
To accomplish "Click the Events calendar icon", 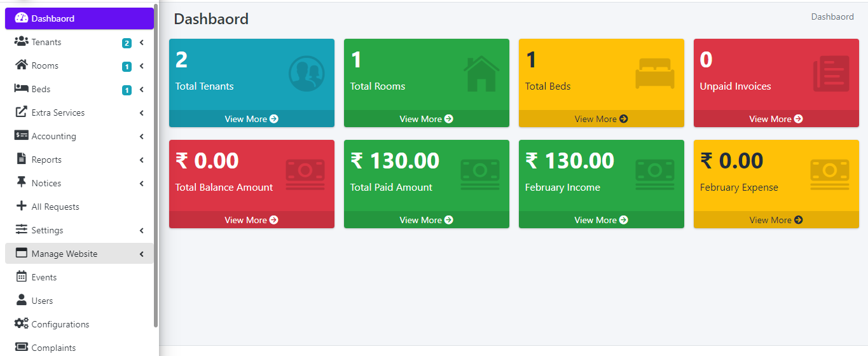I will tap(21, 277).
